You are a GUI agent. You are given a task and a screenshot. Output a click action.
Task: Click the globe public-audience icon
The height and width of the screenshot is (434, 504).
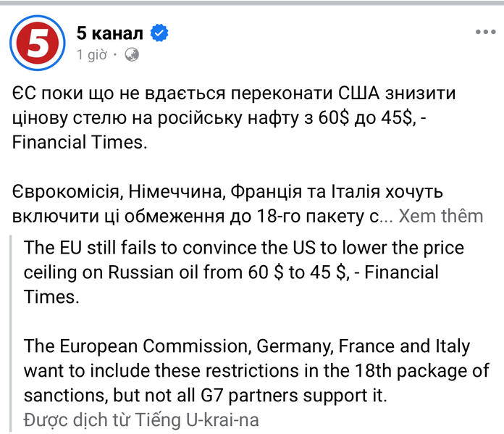tap(132, 54)
